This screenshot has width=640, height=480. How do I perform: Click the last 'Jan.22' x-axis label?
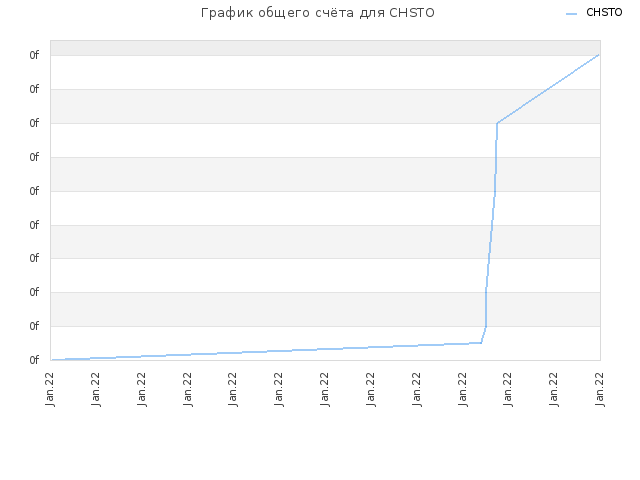click(600, 389)
